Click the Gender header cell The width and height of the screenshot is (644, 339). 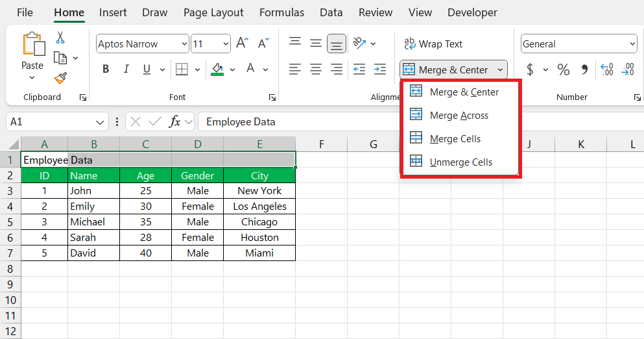point(198,176)
